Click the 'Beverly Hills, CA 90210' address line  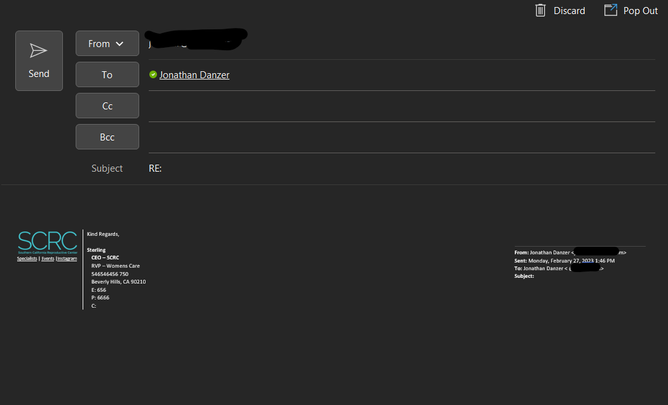118,281
